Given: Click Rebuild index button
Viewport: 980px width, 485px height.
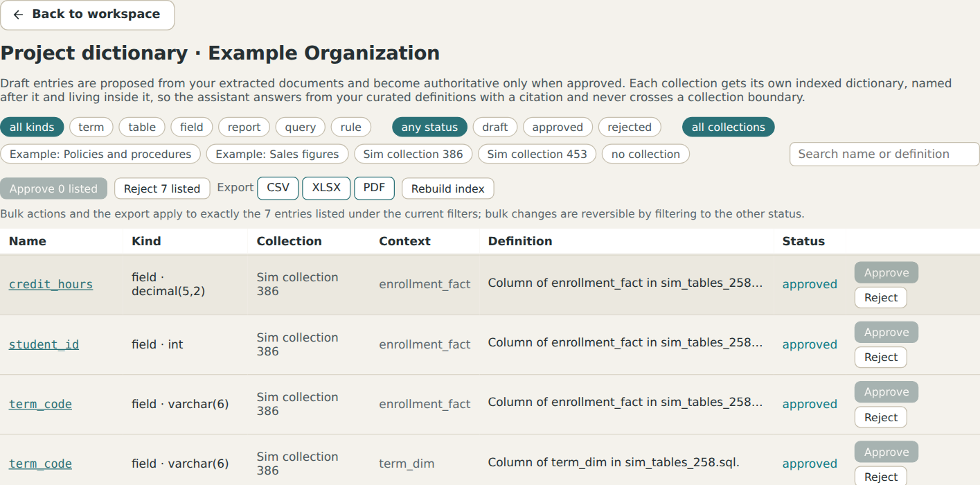Looking at the screenshot, I should [448, 188].
